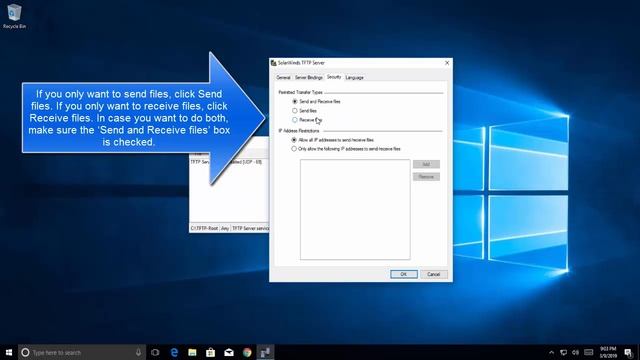Viewport: 640px width, 360px height.
Task: Open the volume control in system tray
Action: click(x=576, y=352)
